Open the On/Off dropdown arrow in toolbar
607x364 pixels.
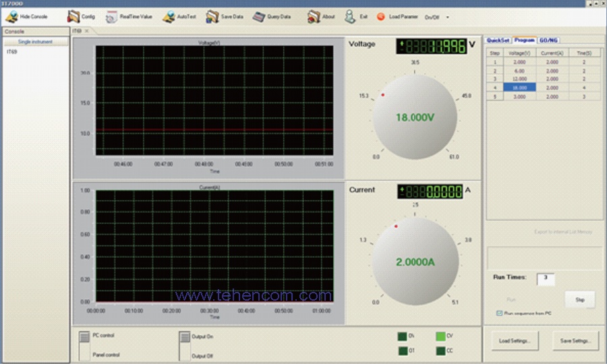tap(448, 17)
